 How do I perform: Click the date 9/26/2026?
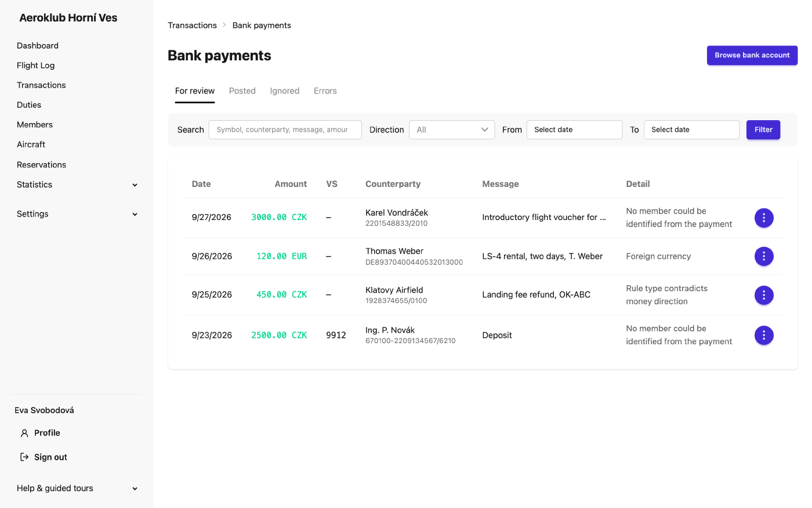point(212,256)
